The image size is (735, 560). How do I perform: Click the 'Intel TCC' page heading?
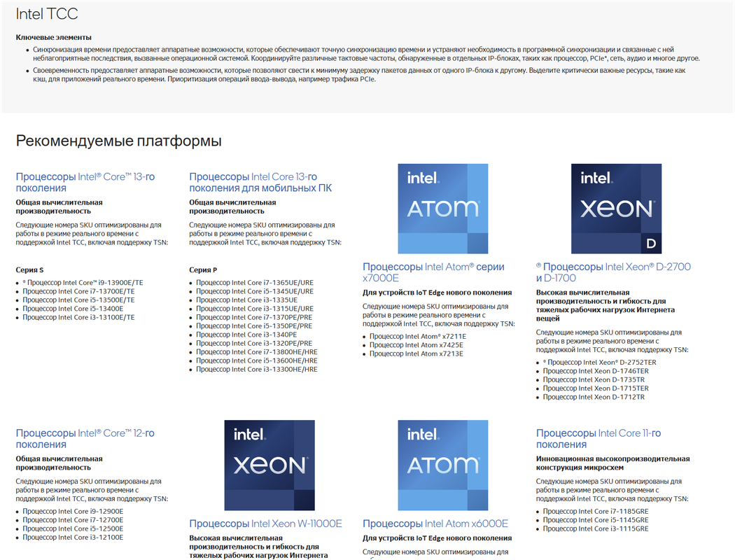(47, 14)
